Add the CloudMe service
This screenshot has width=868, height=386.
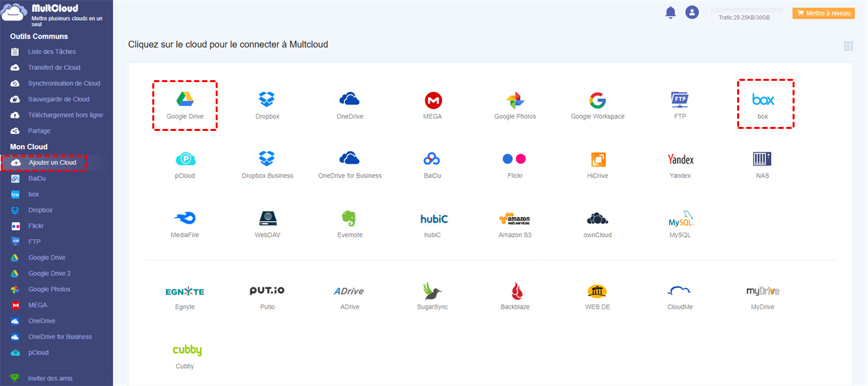[680, 297]
